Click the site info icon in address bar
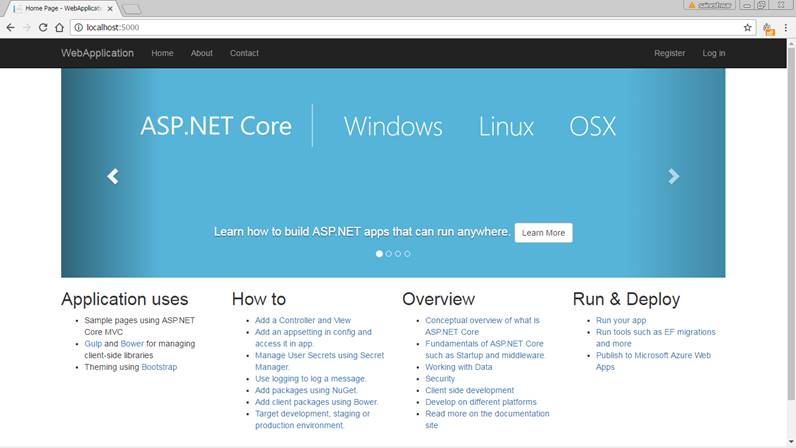 click(x=79, y=27)
